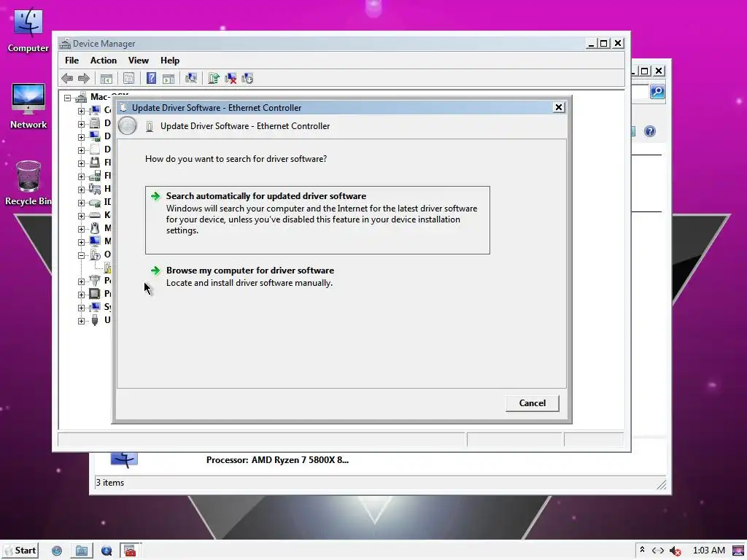
Task: Click the network connection tray icon
Action: [658, 551]
